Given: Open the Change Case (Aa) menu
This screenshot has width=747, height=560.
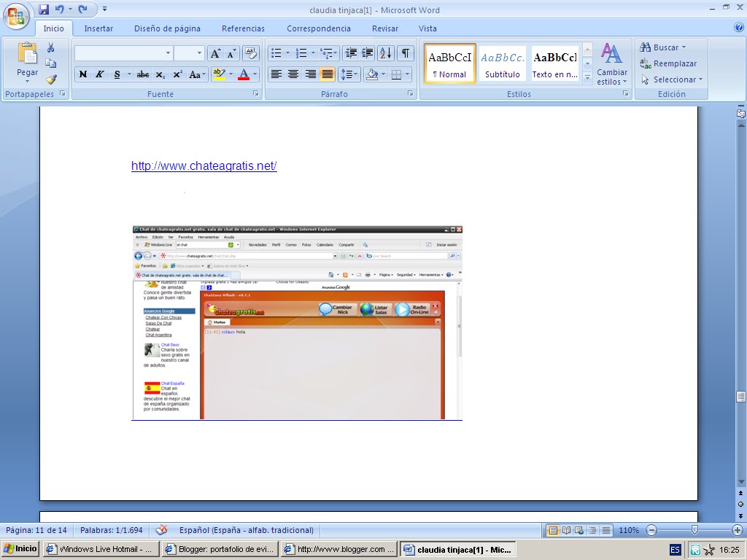Looking at the screenshot, I should click(x=197, y=74).
